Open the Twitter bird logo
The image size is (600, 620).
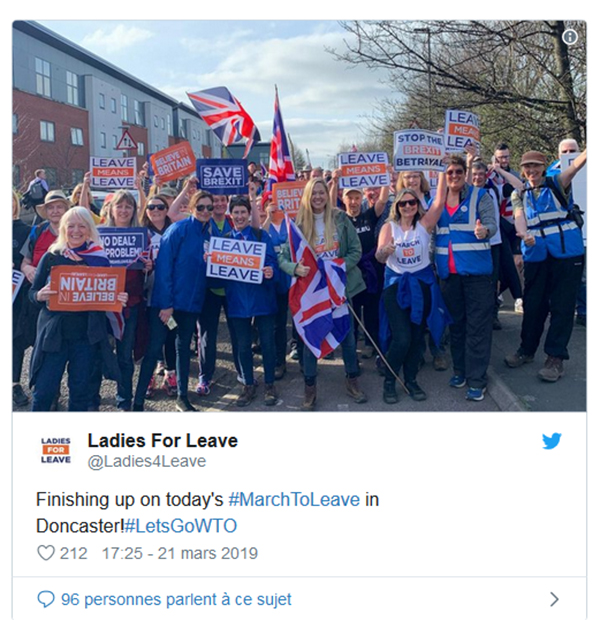pos(552,441)
